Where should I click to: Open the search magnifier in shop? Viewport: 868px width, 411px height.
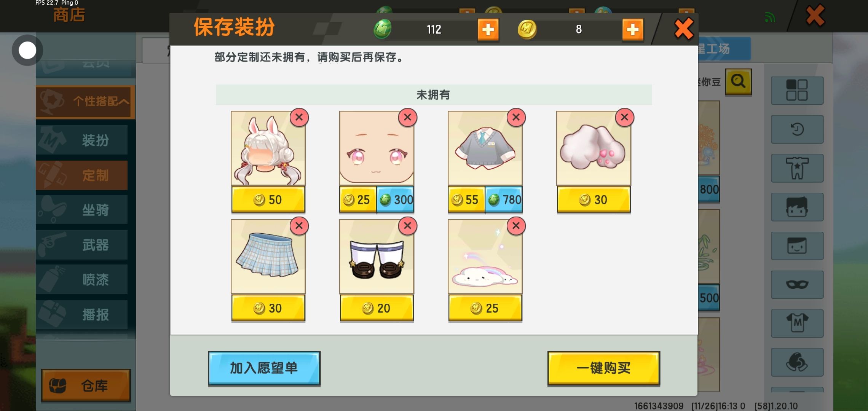tap(739, 81)
